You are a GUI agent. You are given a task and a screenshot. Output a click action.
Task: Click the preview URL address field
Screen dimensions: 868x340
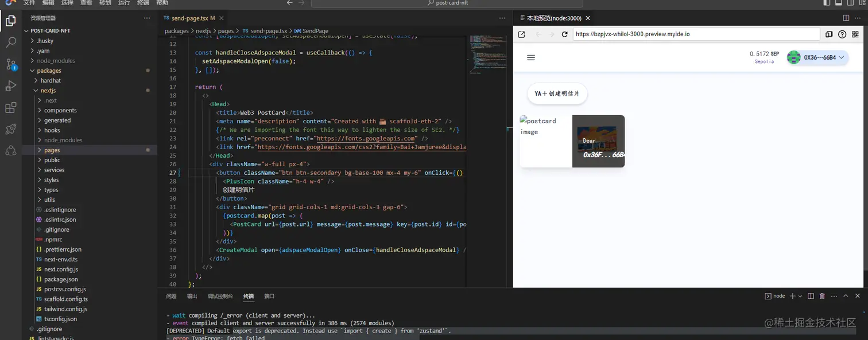[696, 34]
